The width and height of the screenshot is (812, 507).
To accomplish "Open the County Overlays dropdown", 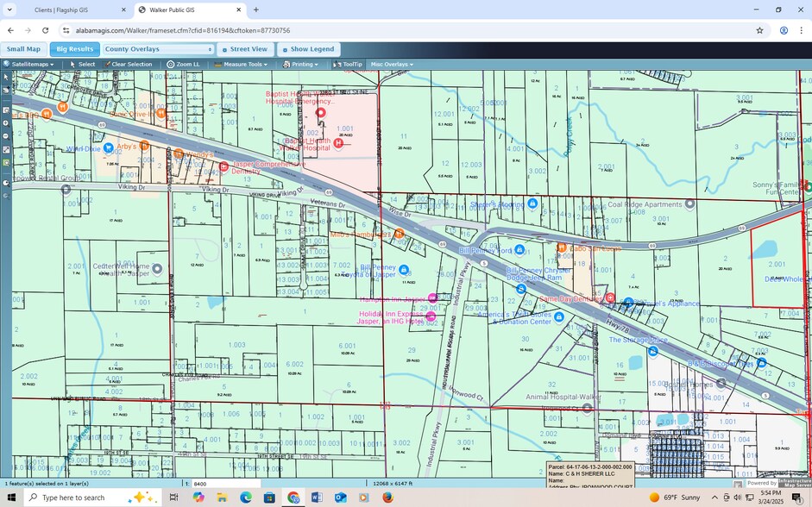I will (158, 49).
